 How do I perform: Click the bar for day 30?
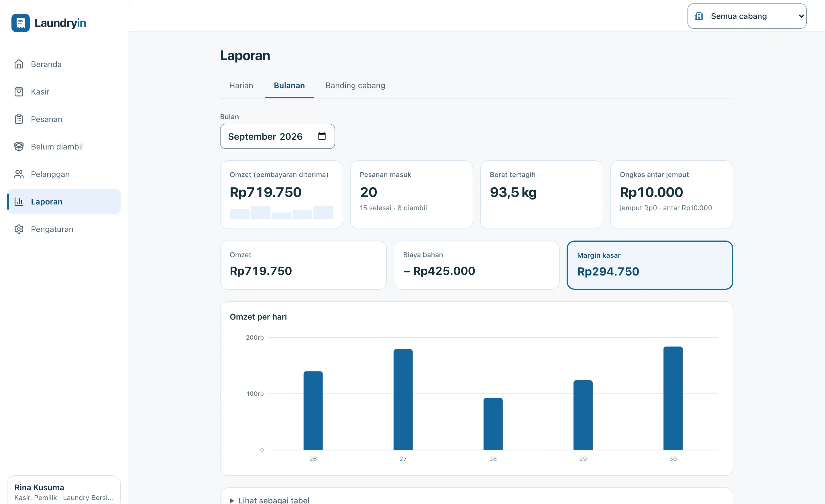click(x=673, y=398)
